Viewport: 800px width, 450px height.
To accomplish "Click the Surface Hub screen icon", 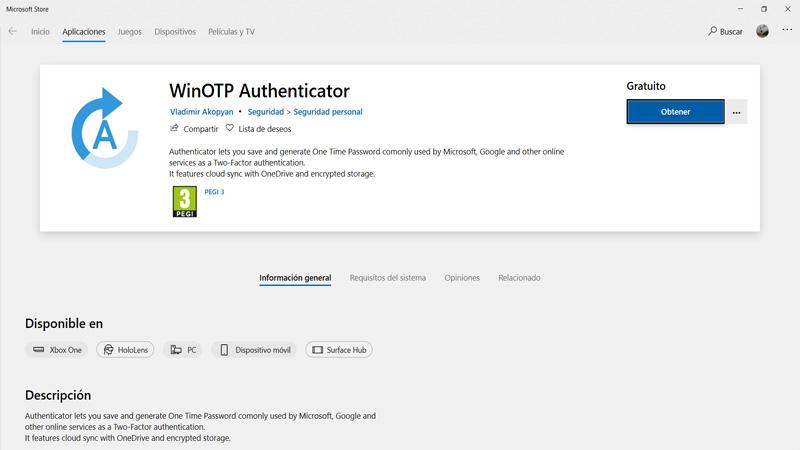I will click(317, 349).
